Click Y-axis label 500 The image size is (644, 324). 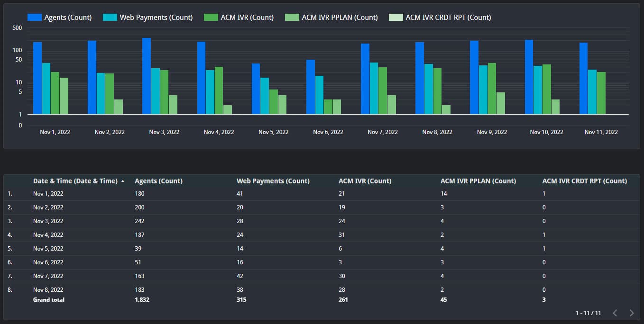[x=17, y=28]
